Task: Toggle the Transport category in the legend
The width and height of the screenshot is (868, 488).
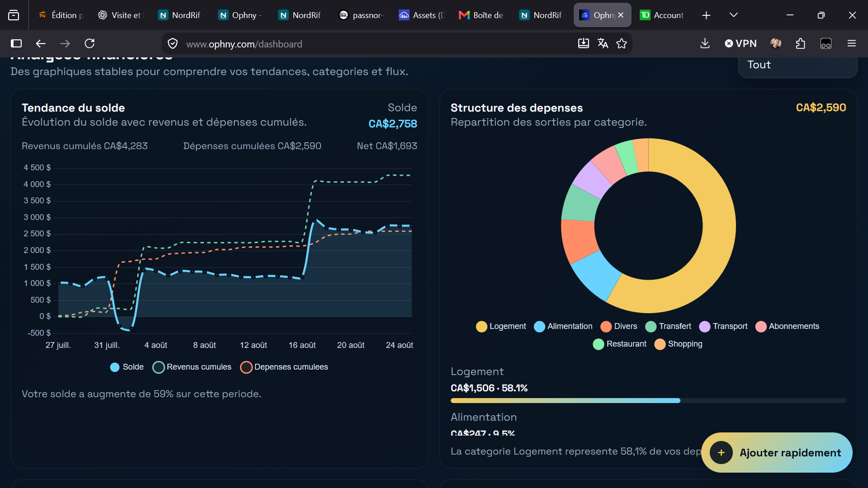Action: (x=723, y=326)
